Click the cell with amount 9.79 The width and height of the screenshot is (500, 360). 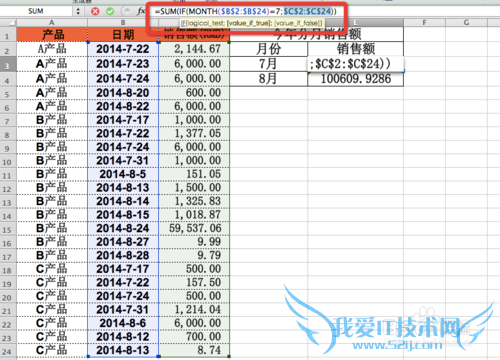click(x=194, y=256)
